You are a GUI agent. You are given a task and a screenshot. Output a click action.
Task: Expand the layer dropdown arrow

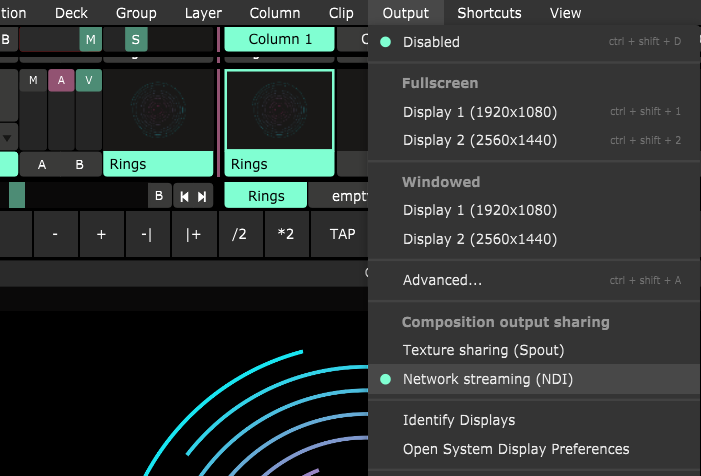8,138
